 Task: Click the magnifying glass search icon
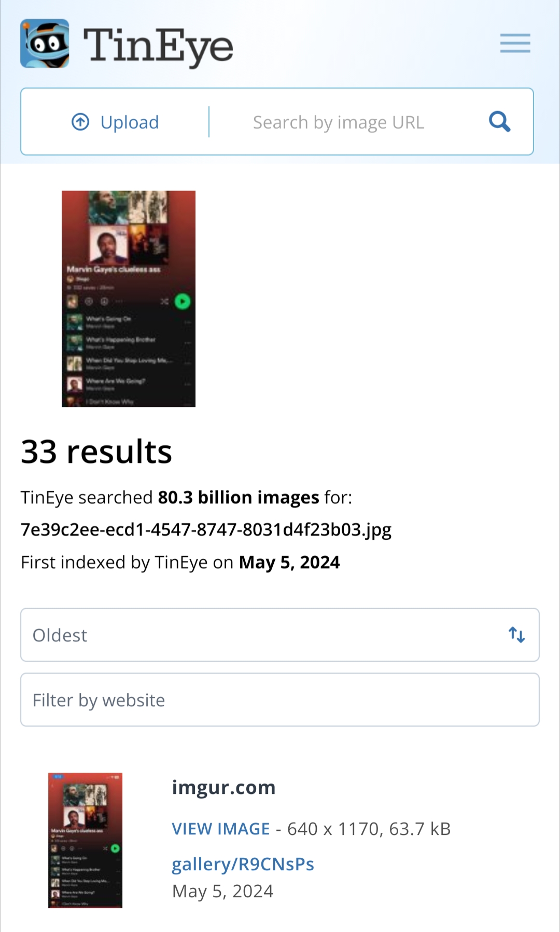click(500, 122)
